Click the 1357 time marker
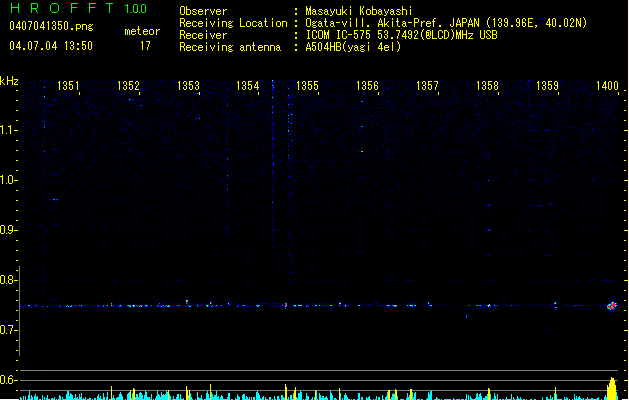The width and height of the screenshot is (629, 400). coord(427,86)
